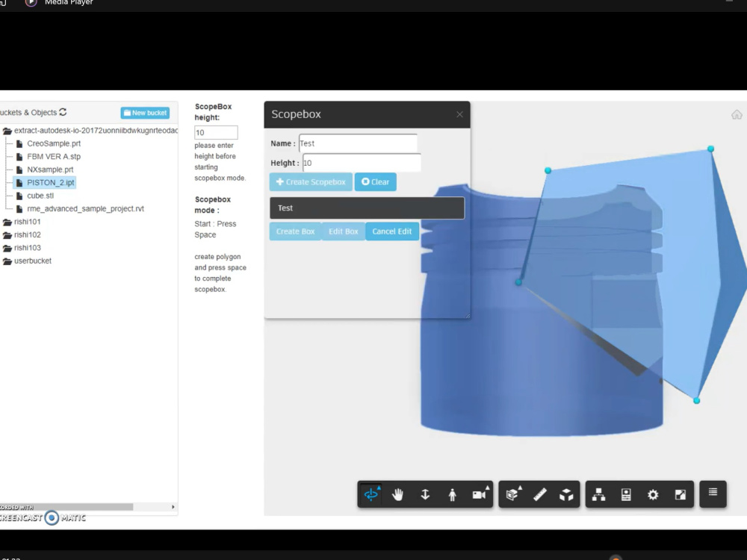Expand the rishi101 bucket
The height and width of the screenshot is (560, 747).
[x=7, y=222]
